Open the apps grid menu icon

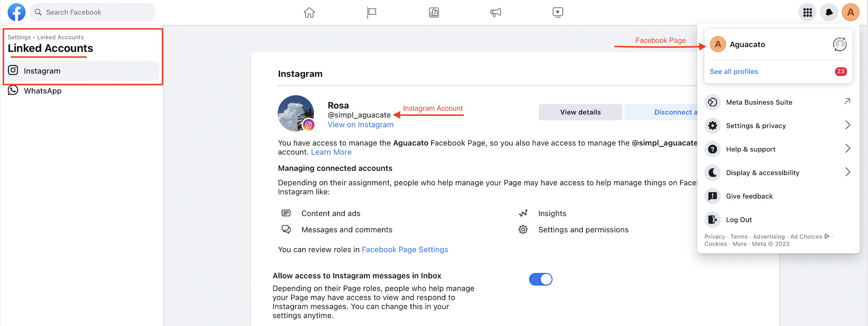pos(807,12)
